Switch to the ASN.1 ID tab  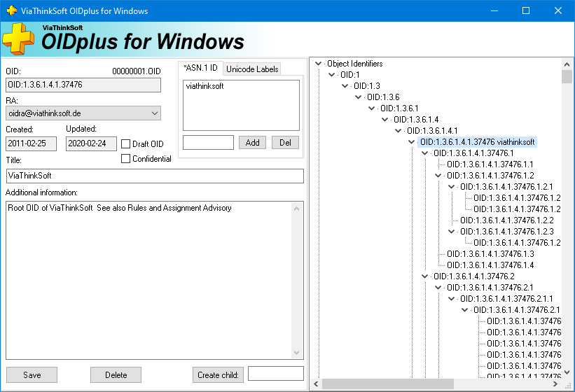pyautogui.click(x=200, y=68)
